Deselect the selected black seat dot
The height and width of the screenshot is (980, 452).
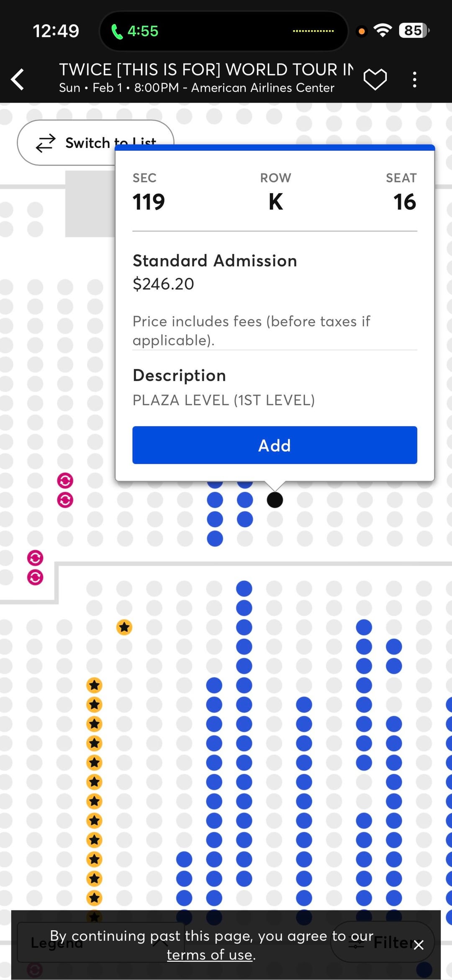(275, 500)
